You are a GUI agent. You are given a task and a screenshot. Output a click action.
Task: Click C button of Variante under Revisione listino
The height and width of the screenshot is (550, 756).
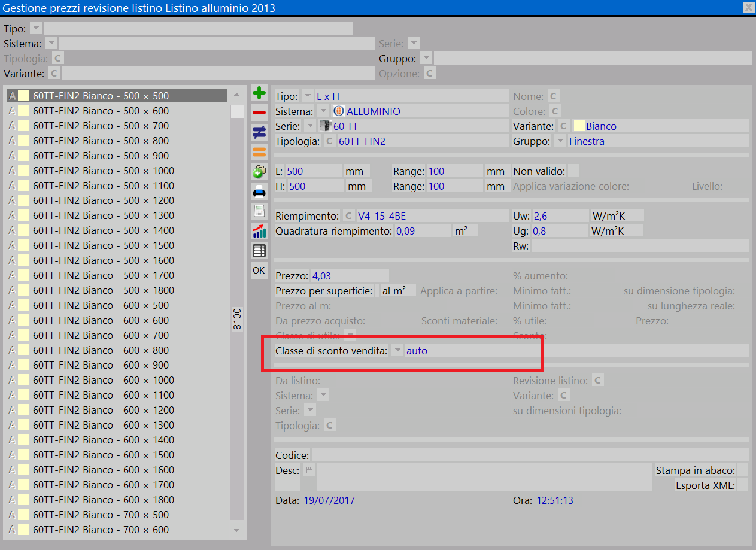(563, 396)
